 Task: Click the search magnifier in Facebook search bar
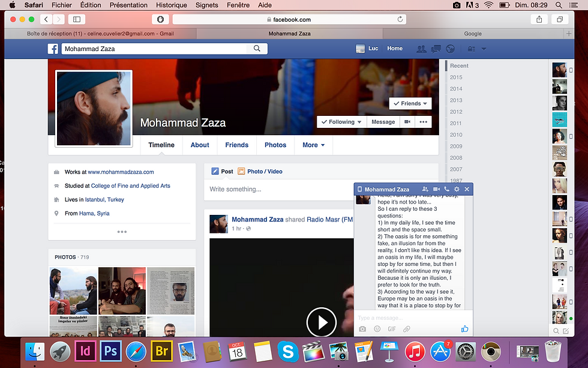(x=257, y=49)
